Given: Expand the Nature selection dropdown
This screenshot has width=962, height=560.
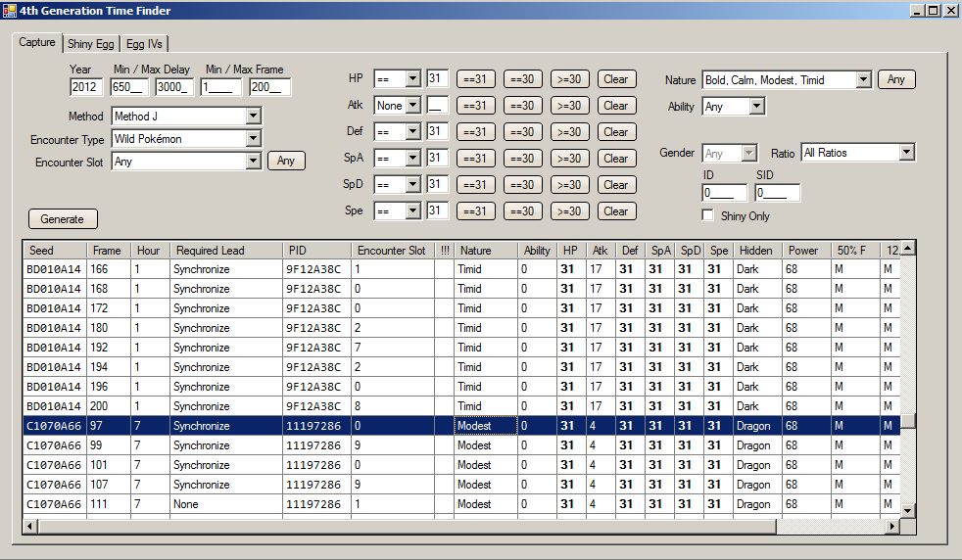Looking at the screenshot, I should (x=864, y=79).
